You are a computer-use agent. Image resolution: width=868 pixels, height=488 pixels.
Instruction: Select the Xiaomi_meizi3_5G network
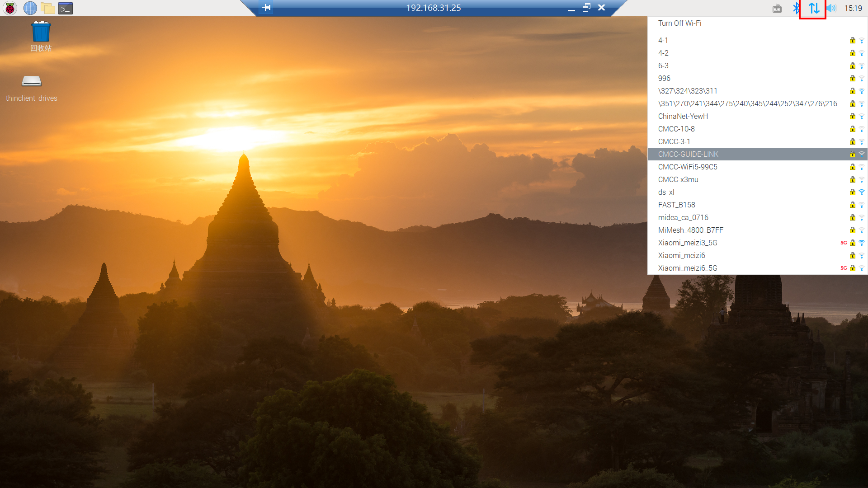coord(688,243)
